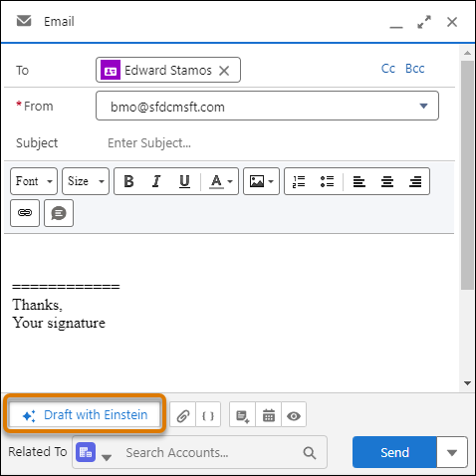This screenshot has width=476, height=476.
Task: Toggle underline text formatting
Action: pos(184,181)
